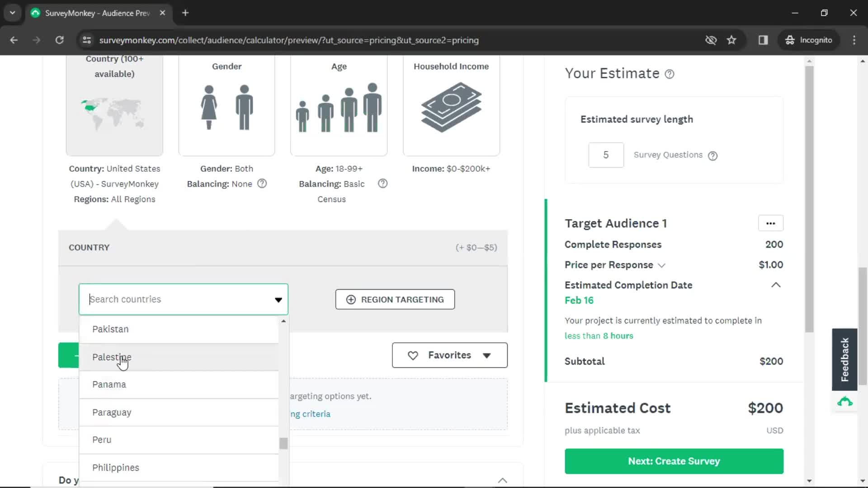Viewport: 868px width, 488px height.
Task: Click the country list scroll-up arrow
Action: pos(283,321)
